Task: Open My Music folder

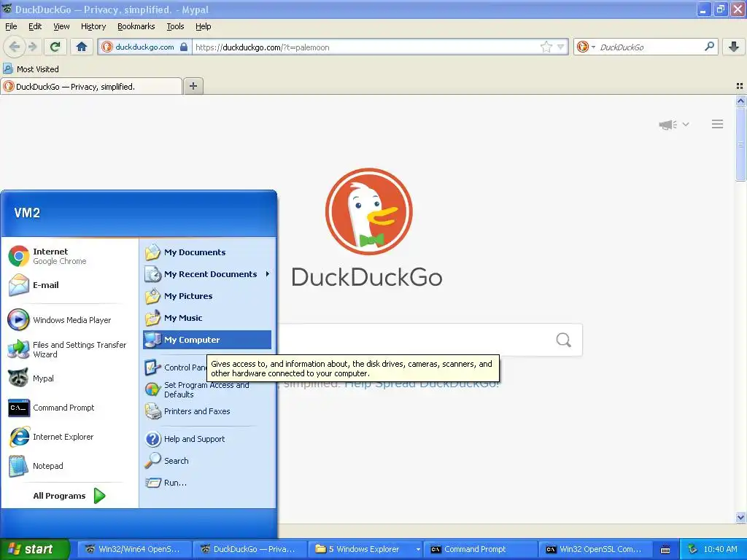Action: (x=207, y=318)
